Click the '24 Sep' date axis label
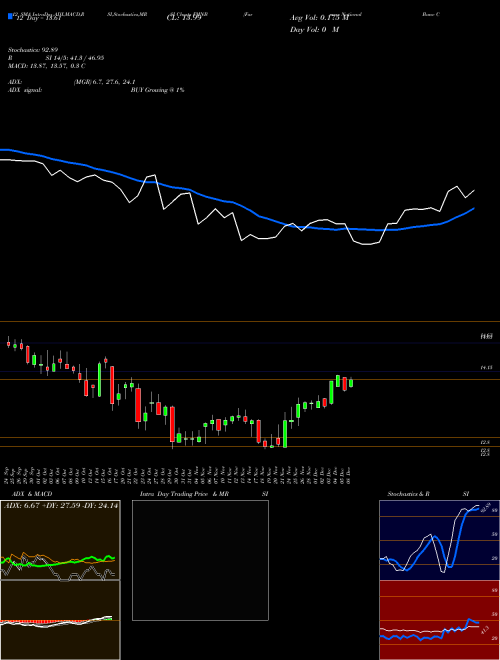The width and height of the screenshot is (500, 660). pos(8,474)
